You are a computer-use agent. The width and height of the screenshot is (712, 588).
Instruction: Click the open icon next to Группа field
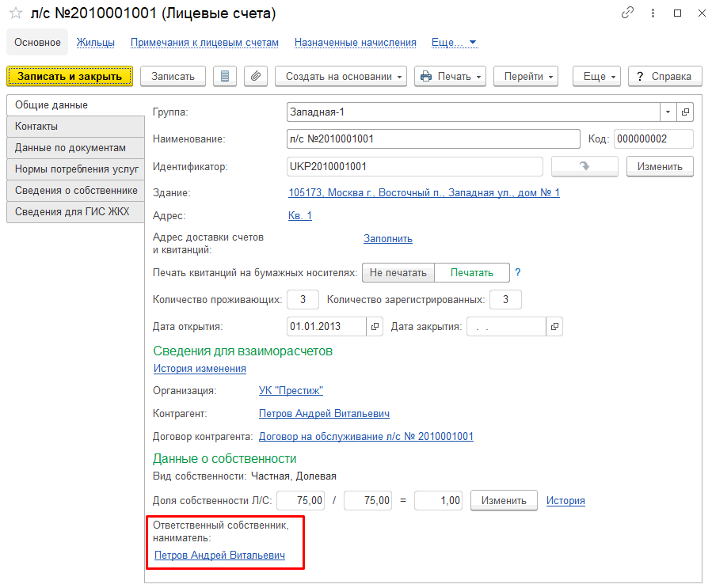tap(686, 112)
